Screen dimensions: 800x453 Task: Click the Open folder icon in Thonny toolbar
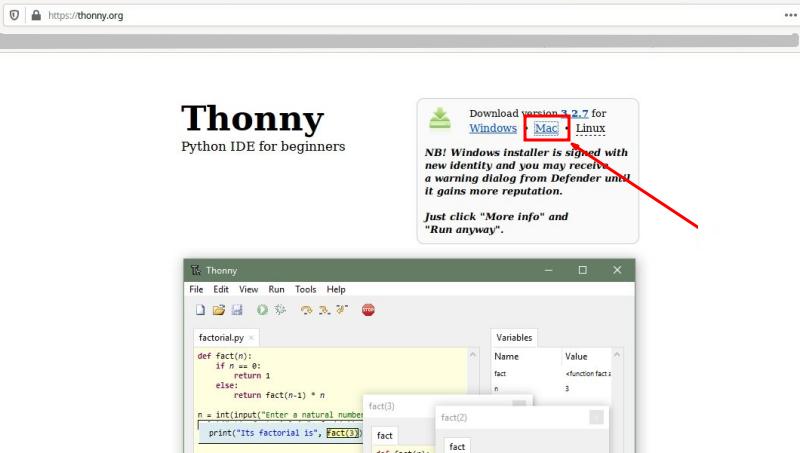[218, 310]
